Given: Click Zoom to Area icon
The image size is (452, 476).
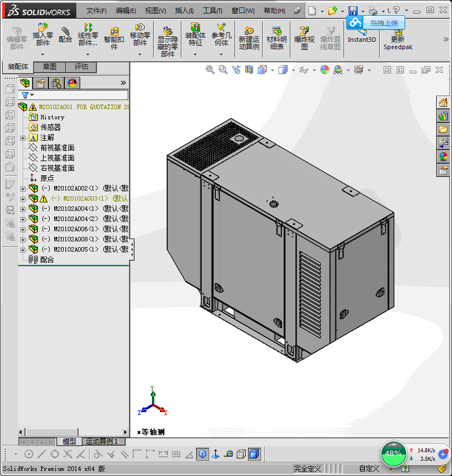Looking at the screenshot, I should click(x=223, y=70).
